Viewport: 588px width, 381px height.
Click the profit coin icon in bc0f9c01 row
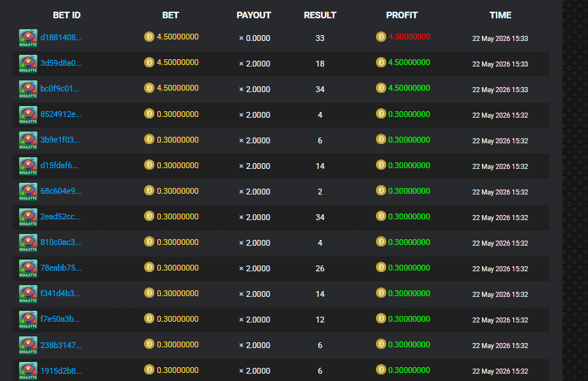(381, 88)
